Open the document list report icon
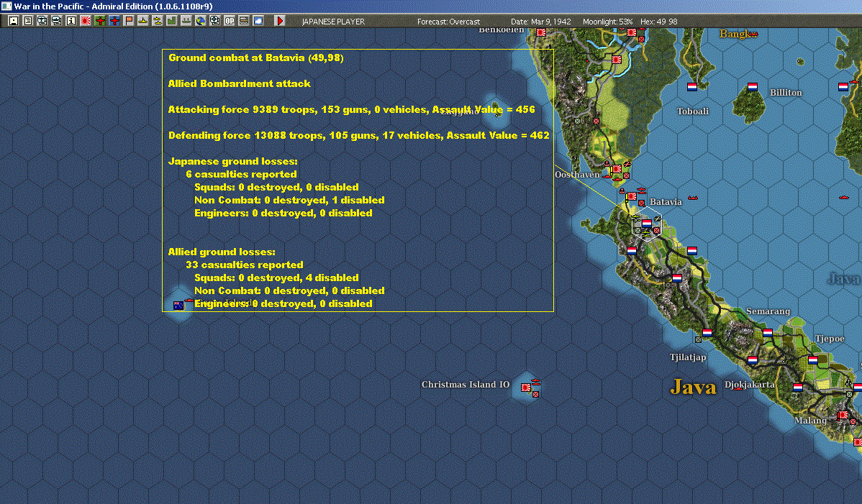The width and height of the screenshot is (862, 504). pyautogui.click(x=28, y=21)
